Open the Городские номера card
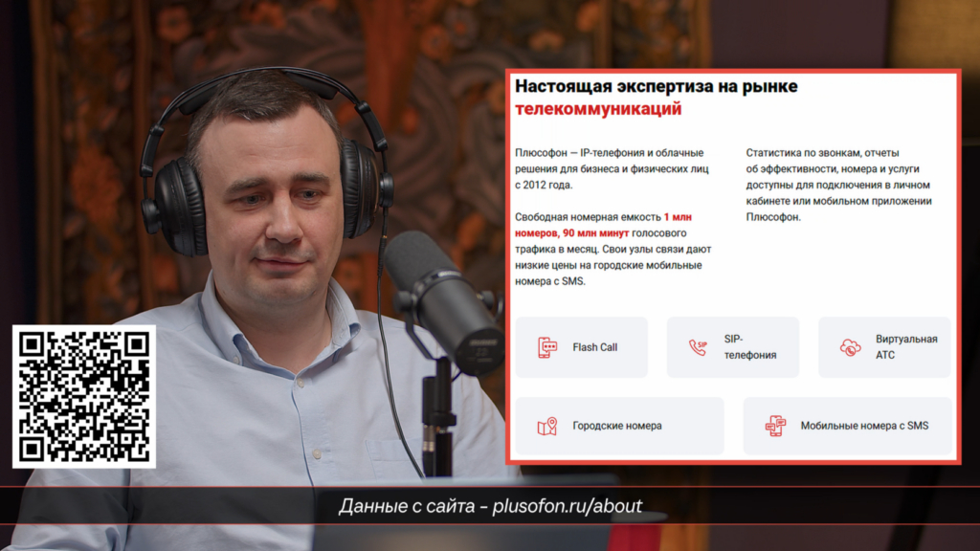 coord(619,426)
